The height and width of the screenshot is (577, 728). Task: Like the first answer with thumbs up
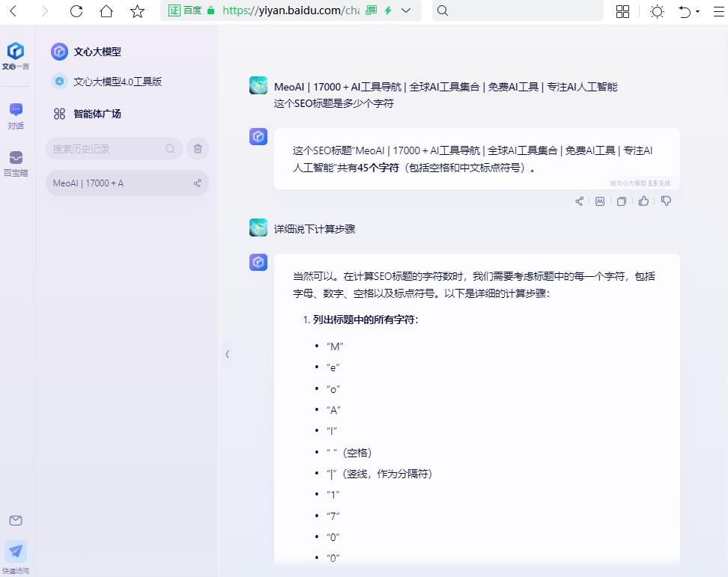coord(643,201)
